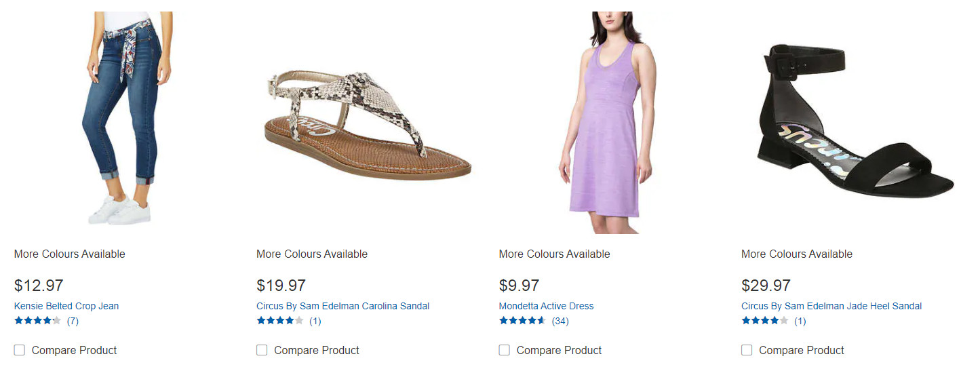The height and width of the screenshot is (369, 980).
Task: Select Compare Product for Jade Heel Sandal
Action: point(747,350)
